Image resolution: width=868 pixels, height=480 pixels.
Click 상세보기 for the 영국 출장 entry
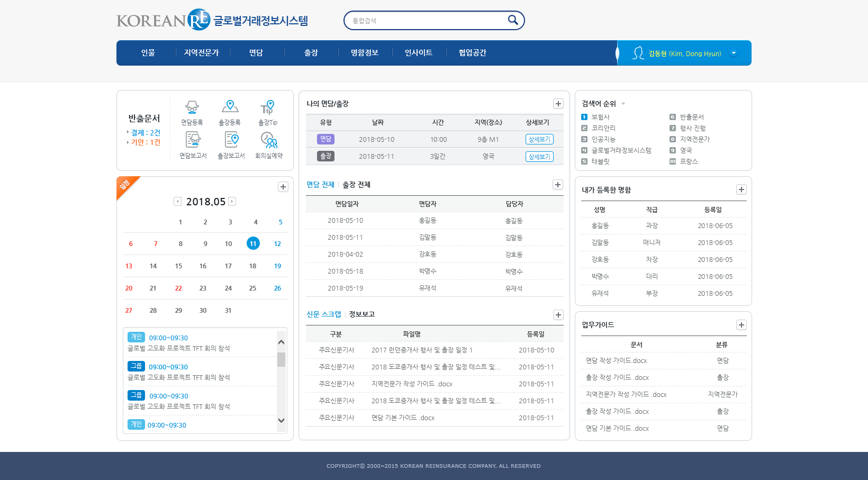point(539,156)
